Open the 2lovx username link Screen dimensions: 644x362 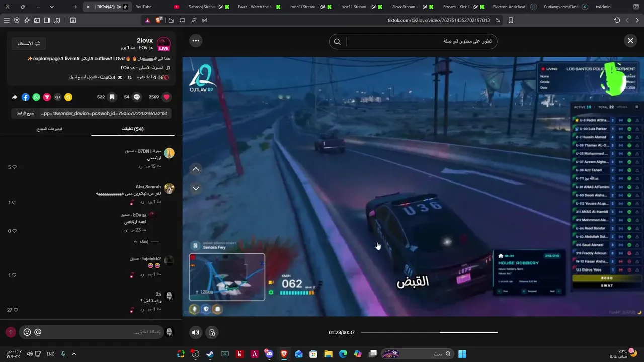click(x=145, y=40)
